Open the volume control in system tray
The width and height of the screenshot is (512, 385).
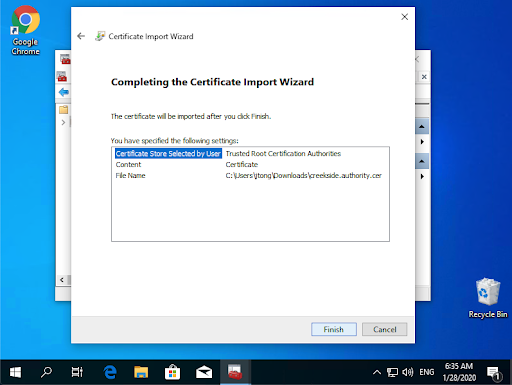coord(407,372)
